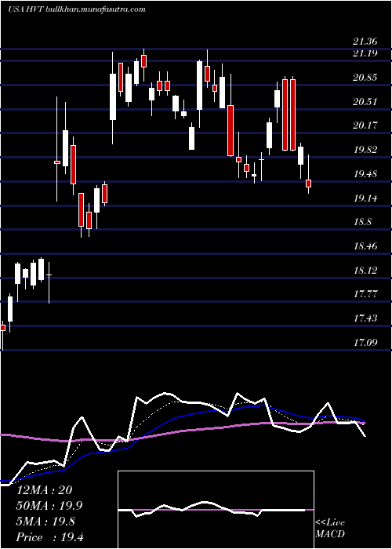This screenshot has width=392, height=549.
Task: Click the 50MA : 19.9 readout
Action: (49, 506)
